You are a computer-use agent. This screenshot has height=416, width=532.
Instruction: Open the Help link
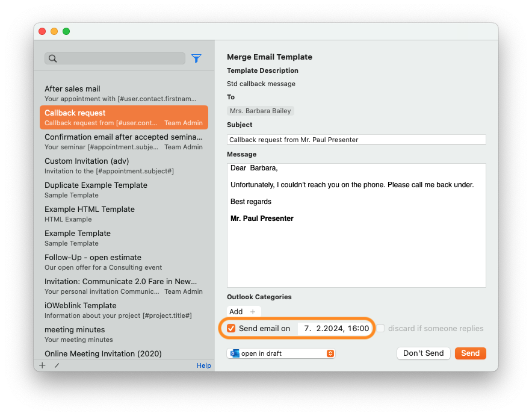[203, 365]
